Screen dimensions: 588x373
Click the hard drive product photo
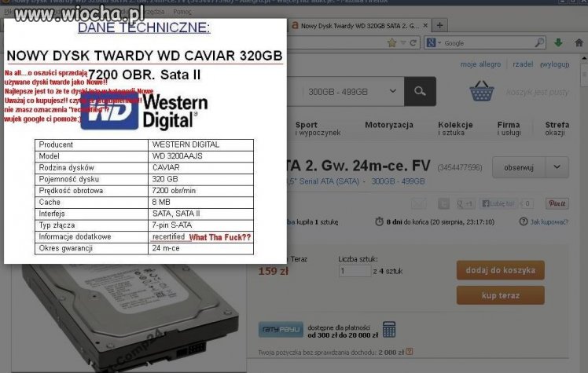point(130,318)
